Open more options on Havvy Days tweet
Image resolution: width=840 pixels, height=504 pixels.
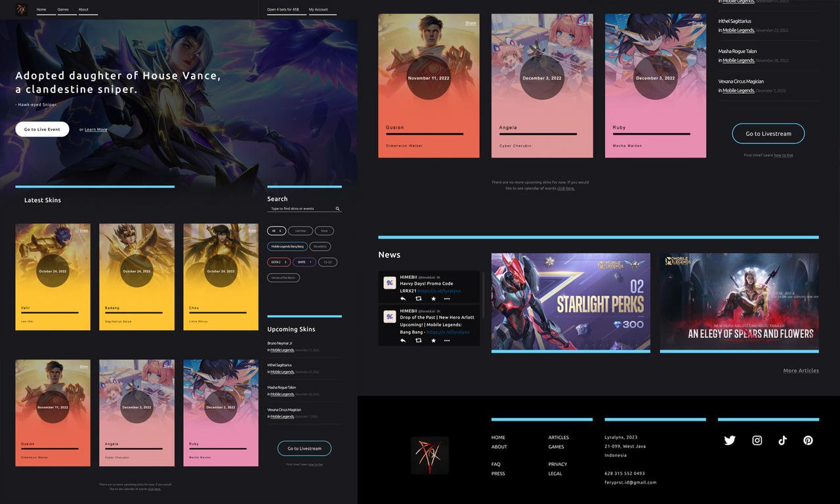[447, 299]
